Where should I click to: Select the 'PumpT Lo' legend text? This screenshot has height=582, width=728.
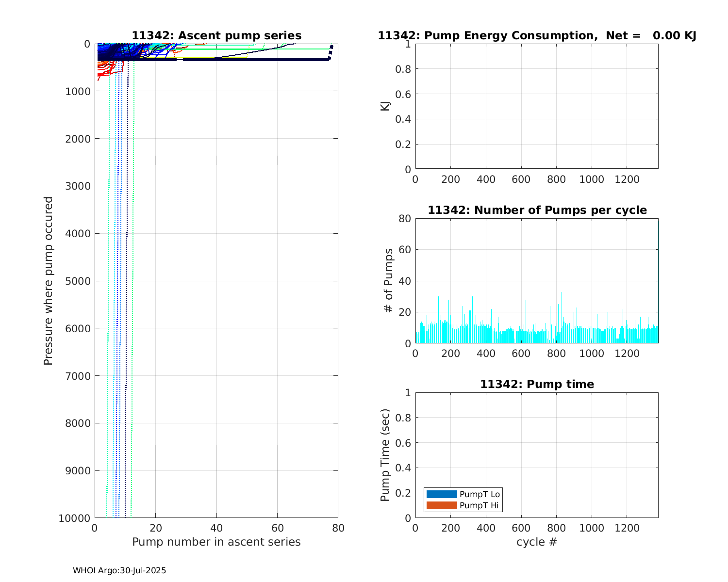coord(480,494)
